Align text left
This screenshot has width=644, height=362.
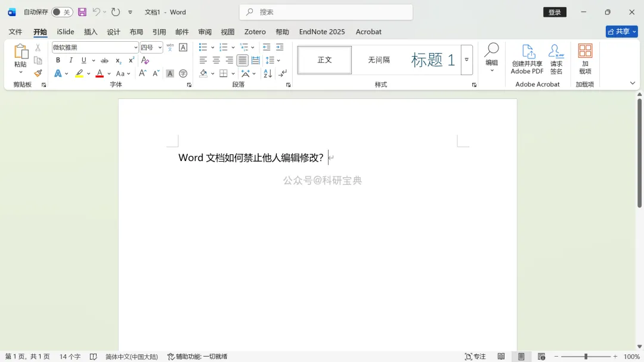click(203, 60)
